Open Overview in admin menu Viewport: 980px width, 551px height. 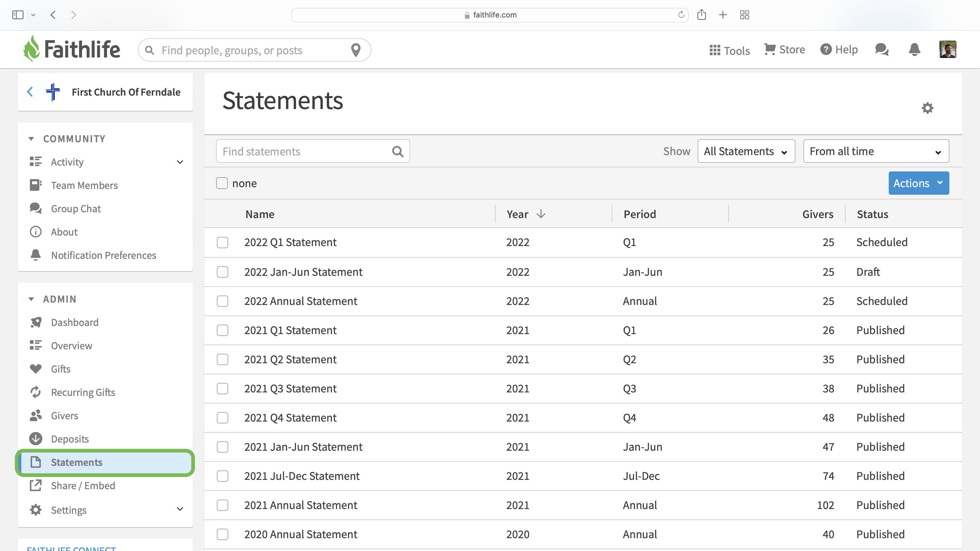coord(71,345)
